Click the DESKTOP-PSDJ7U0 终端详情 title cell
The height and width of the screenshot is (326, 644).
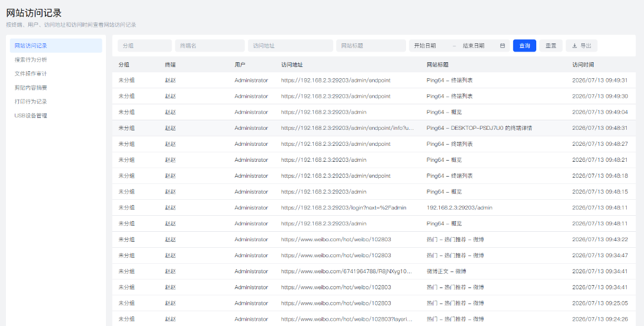click(x=479, y=128)
